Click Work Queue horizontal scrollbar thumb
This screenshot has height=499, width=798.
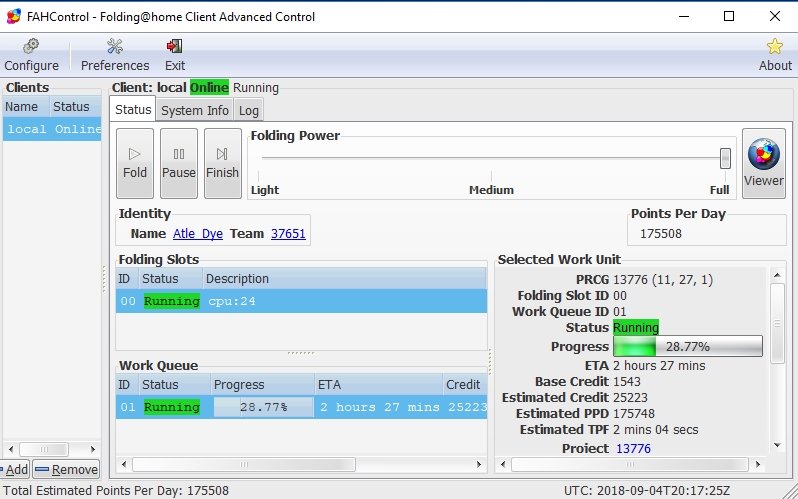[x=244, y=464]
